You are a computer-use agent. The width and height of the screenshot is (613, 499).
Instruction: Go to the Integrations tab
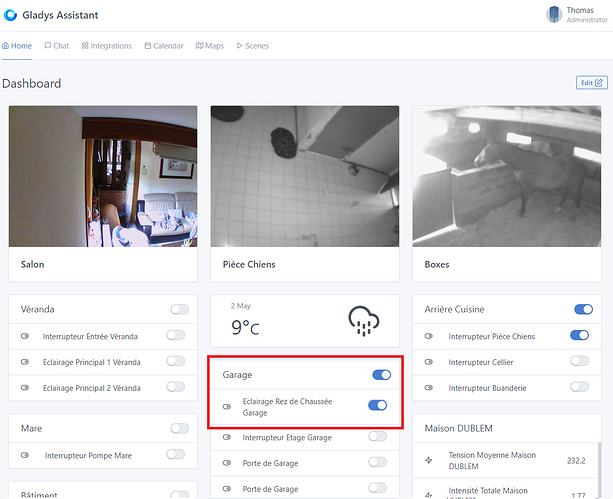coord(107,46)
